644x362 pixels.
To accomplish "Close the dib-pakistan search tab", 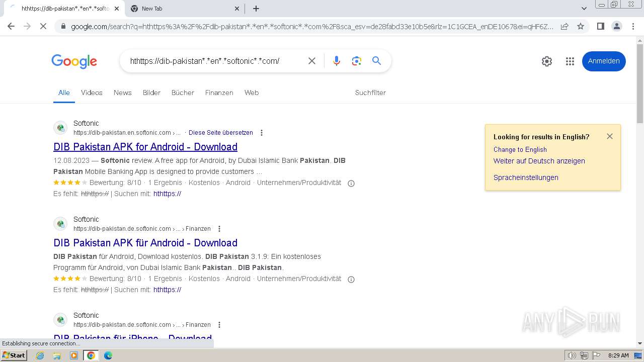I will click(117, 9).
